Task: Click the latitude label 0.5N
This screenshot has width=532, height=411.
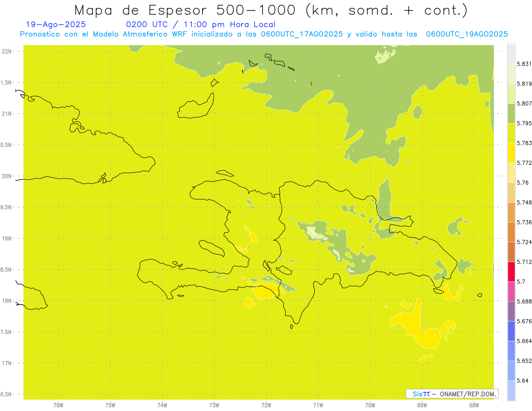Action: [x=7, y=145]
